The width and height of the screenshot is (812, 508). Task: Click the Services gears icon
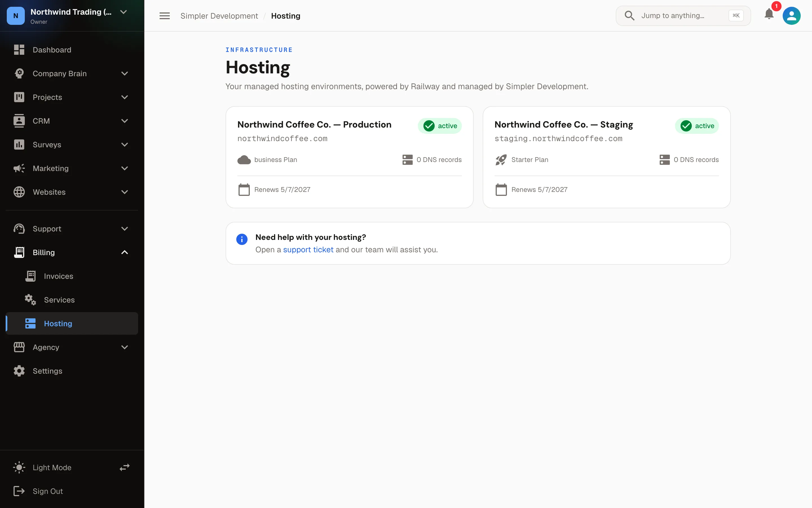coord(30,300)
